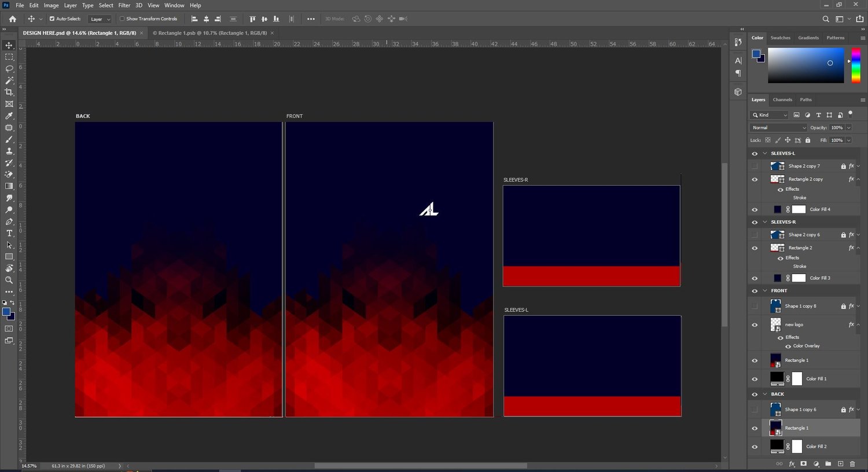The image size is (868, 472).
Task: Open the Fill value dropdown arrow
Action: (x=849, y=140)
